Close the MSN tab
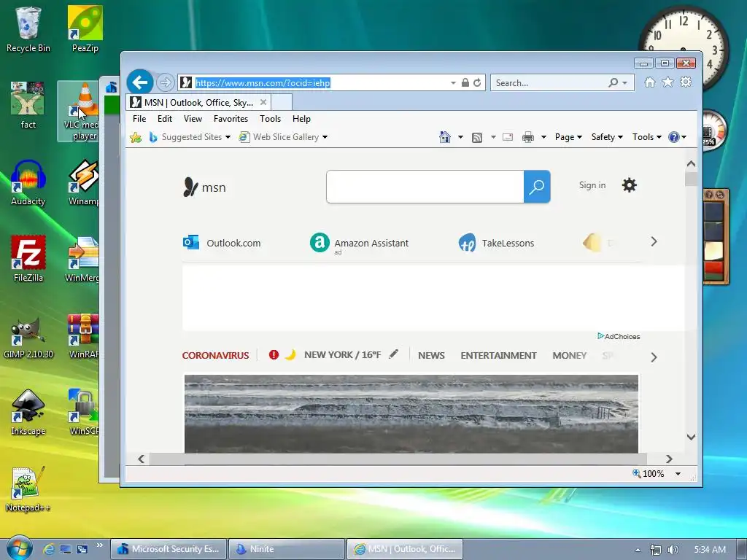The width and height of the screenshot is (747, 560). tap(263, 102)
